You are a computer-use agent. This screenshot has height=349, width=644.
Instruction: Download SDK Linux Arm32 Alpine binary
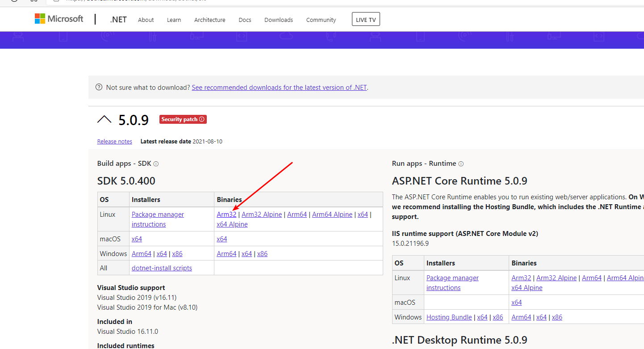262,214
